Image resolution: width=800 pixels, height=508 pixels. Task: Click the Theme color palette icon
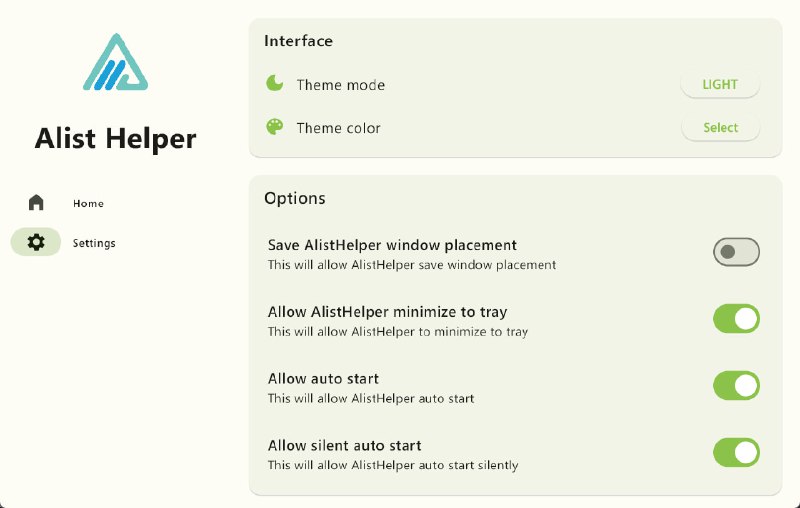tap(275, 127)
